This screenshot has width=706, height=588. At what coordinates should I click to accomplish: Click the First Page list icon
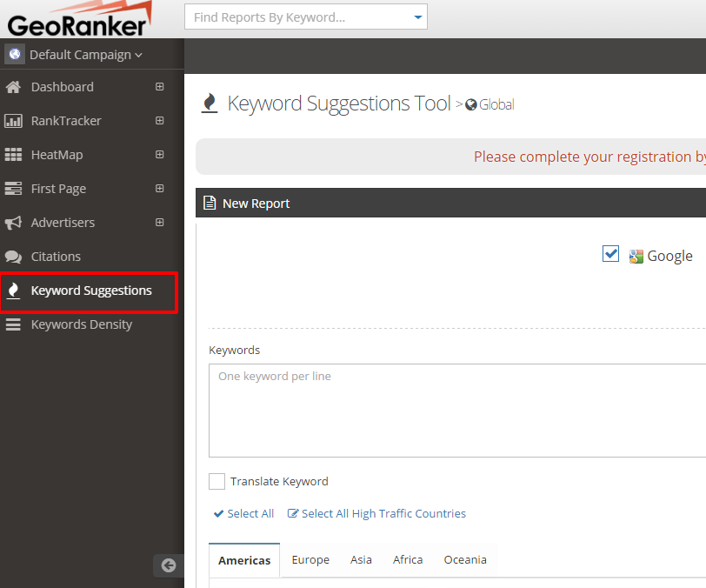(x=13, y=189)
